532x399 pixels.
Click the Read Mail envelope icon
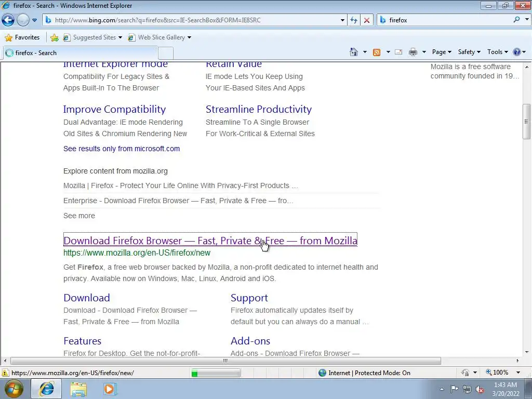(x=398, y=52)
